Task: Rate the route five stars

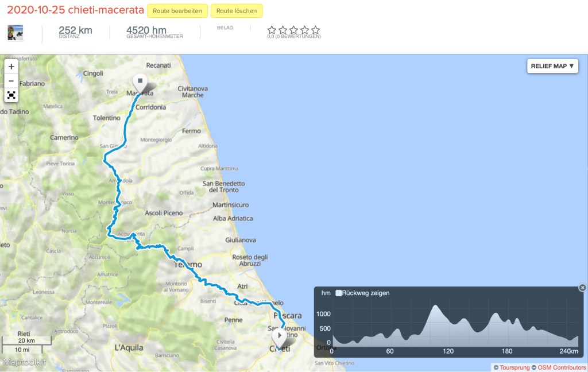Action: pos(315,30)
